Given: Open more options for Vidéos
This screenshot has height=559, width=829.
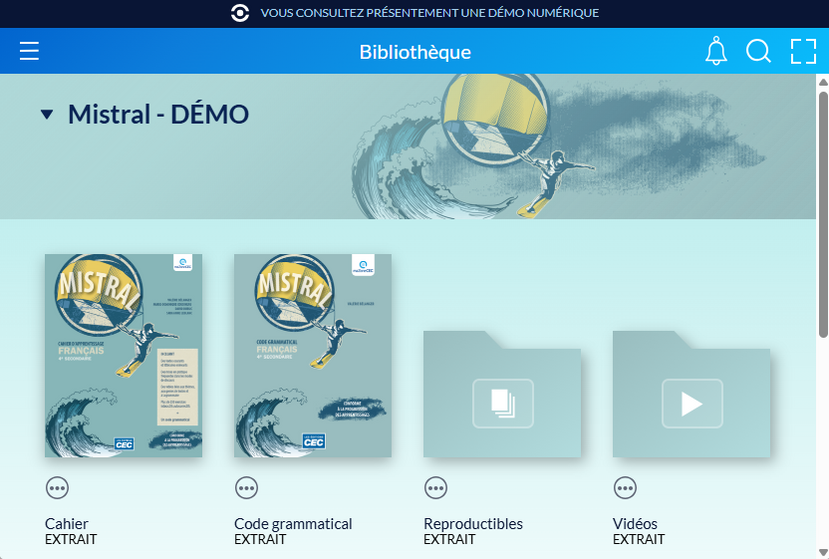Looking at the screenshot, I should click(x=625, y=488).
